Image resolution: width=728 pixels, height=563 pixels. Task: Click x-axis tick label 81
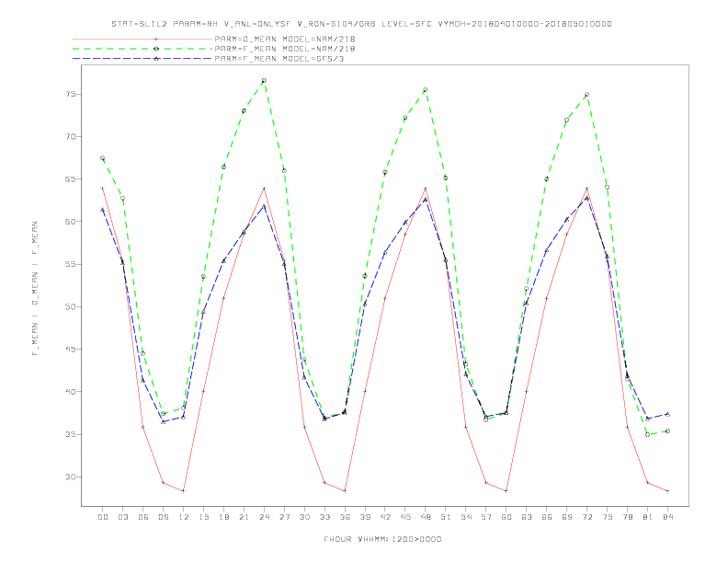(x=648, y=517)
